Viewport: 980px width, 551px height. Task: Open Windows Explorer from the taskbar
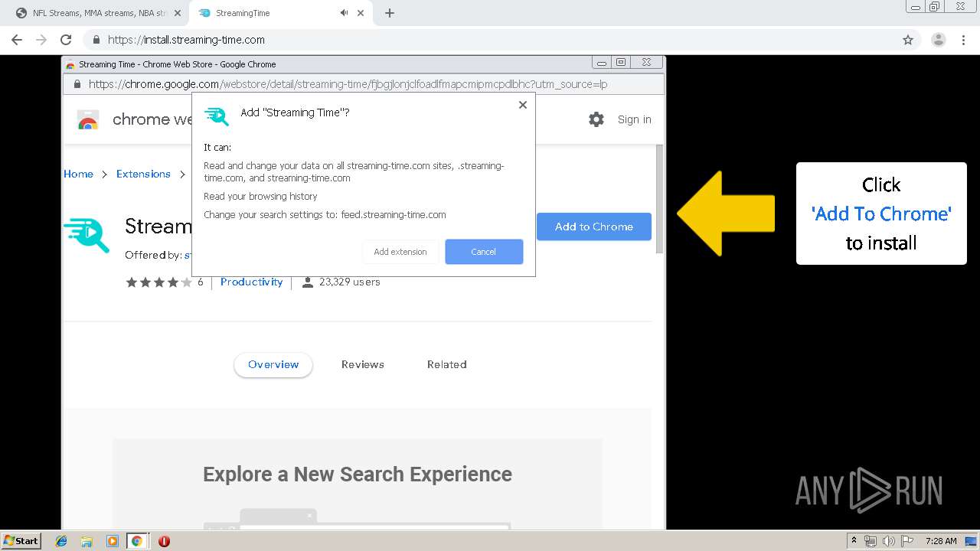pos(87,541)
